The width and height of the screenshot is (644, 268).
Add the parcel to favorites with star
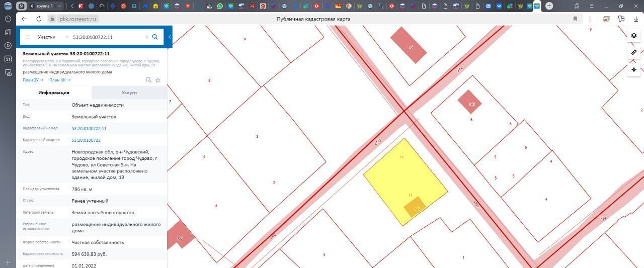(x=158, y=80)
